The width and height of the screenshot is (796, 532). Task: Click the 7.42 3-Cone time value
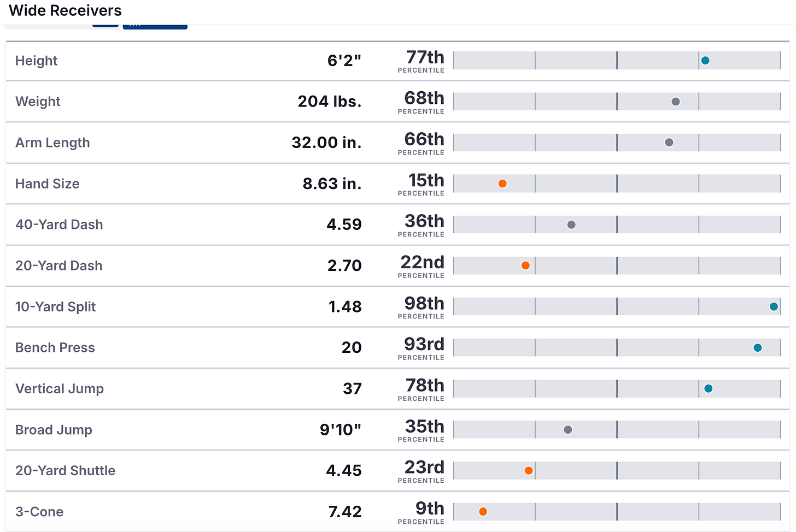coord(345,512)
